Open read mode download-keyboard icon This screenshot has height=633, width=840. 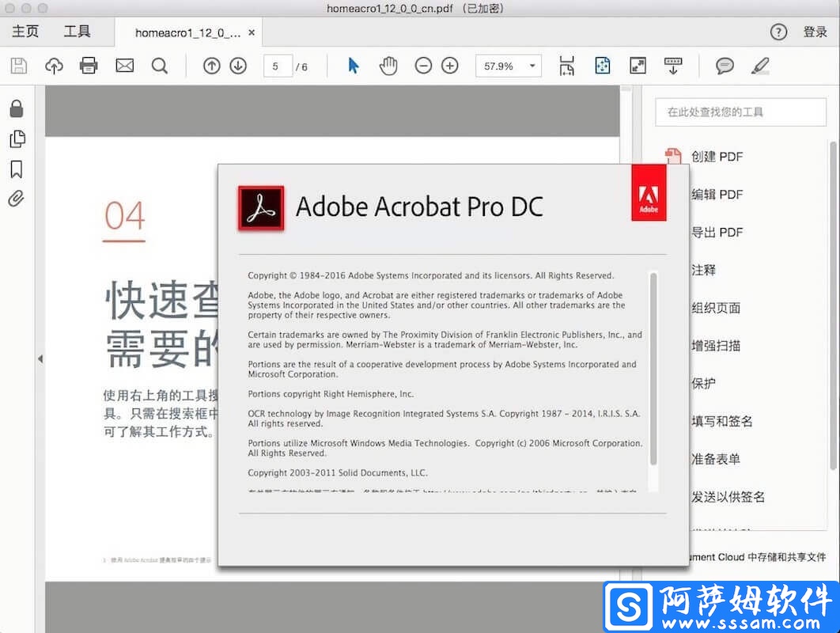coord(673,66)
